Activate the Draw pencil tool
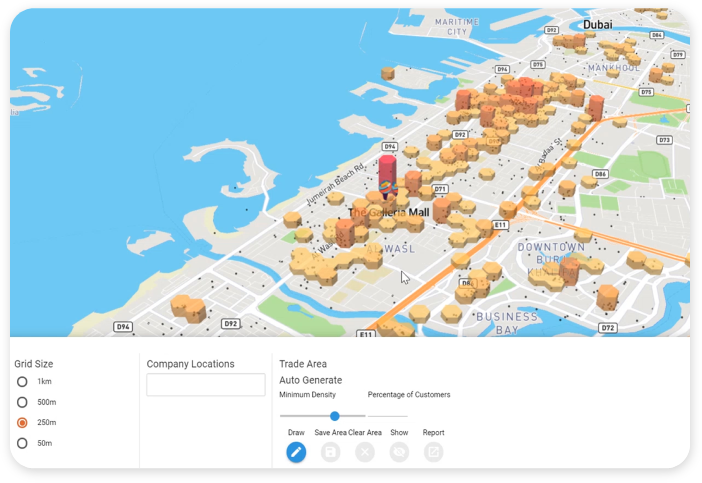 296,452
